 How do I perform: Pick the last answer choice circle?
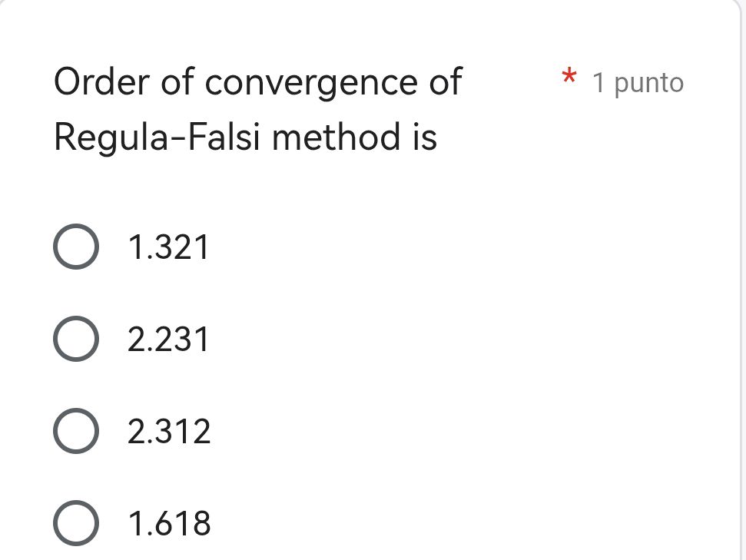(76, 523)
